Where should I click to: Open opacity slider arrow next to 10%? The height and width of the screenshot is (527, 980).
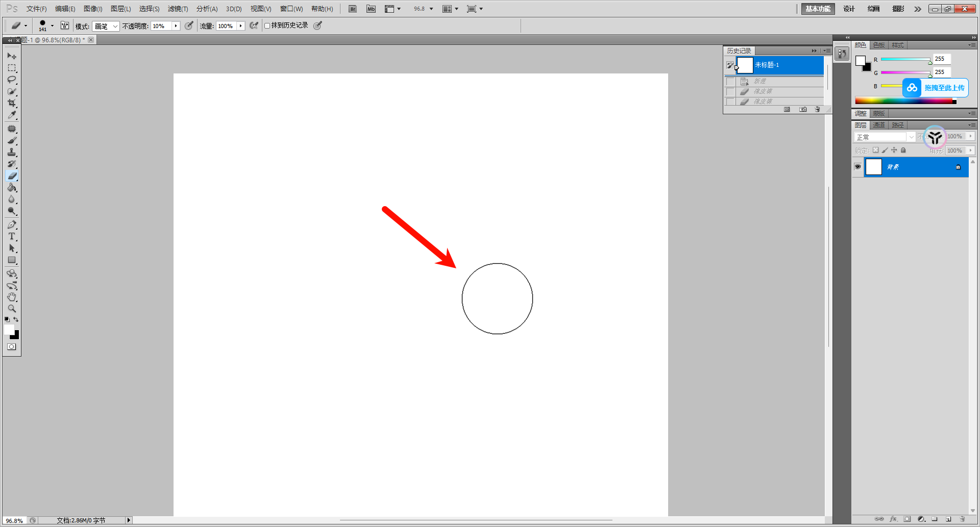pyautogui.click(x=176, y=26)
